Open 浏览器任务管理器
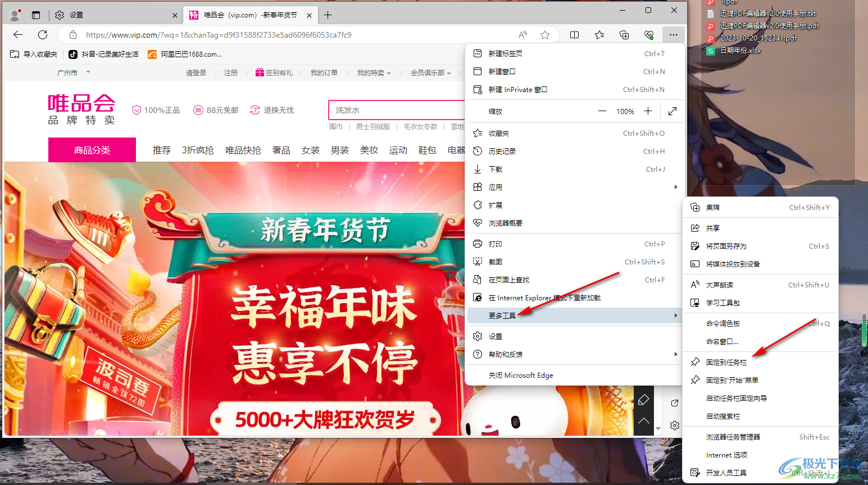The image size is (868, 485). pos(760,437)
